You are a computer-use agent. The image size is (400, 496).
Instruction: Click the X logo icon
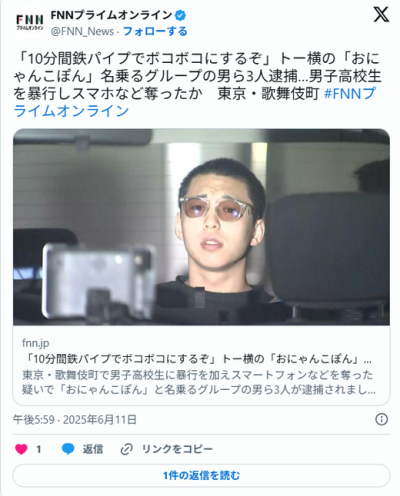tap(381, 15)
